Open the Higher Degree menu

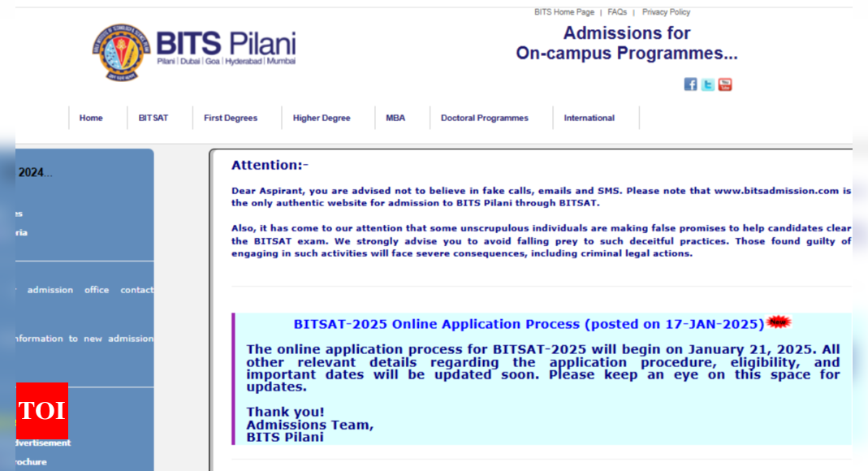click(x=322, y=118)
